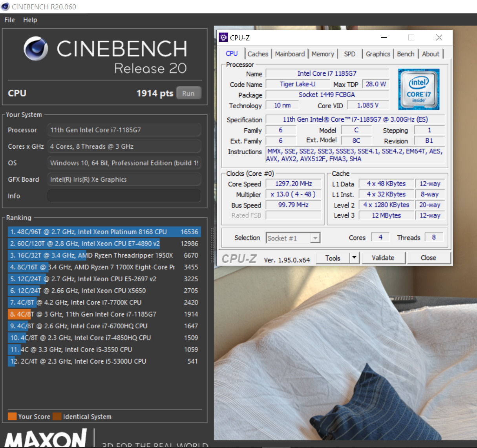
Task: Click the Level 3 cache value 12 MBytes
Action: coord(386,215)
